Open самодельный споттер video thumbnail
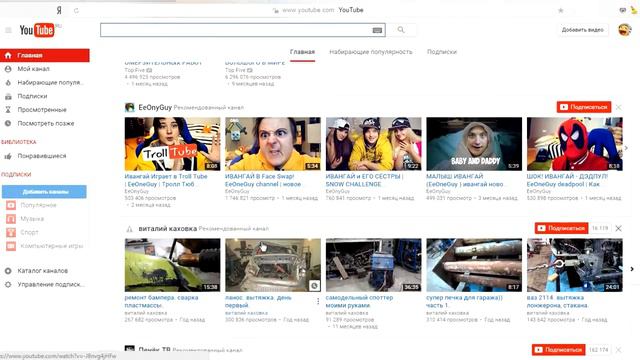This screenshot has width=640, height=360. pos(373,265)
